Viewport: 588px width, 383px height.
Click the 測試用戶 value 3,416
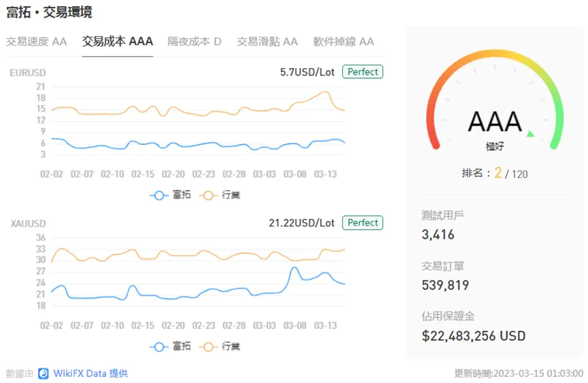(438, 235)
